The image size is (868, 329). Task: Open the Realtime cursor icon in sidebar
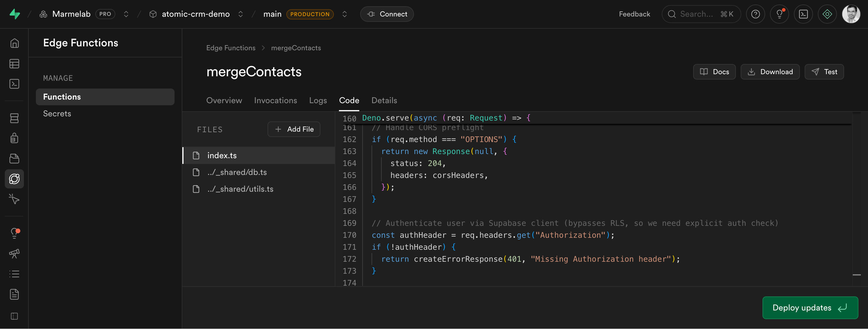[14, 199]
